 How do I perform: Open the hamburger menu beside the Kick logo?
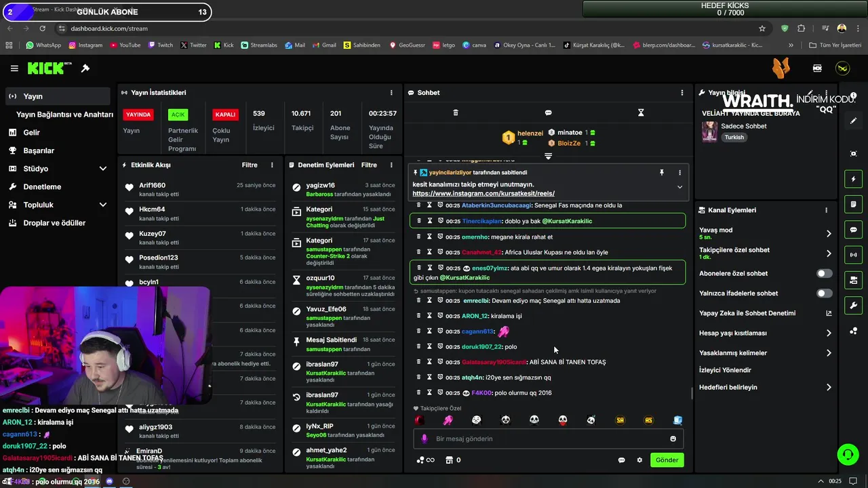point(14,68)
